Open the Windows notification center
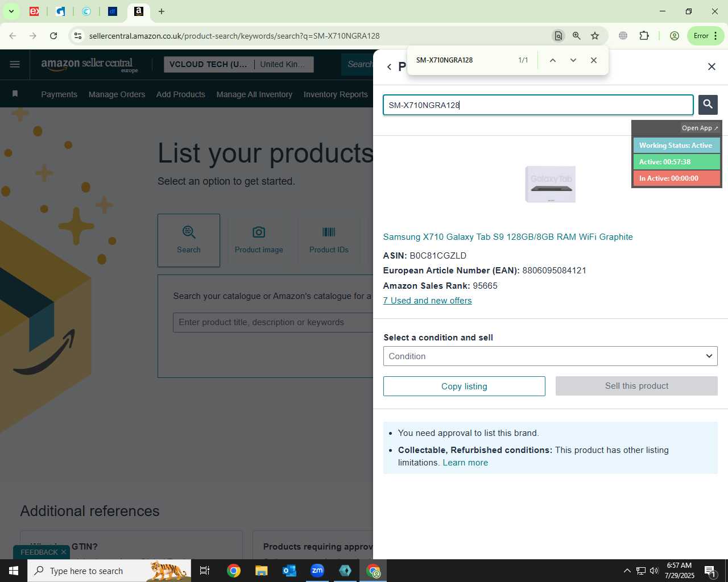This screenshot has height=582, width=728. point(710,571)
